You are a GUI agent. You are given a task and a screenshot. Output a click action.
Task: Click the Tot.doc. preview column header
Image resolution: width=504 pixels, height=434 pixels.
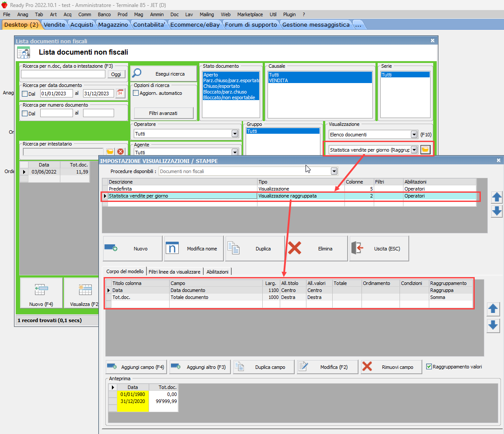[163, 387]
